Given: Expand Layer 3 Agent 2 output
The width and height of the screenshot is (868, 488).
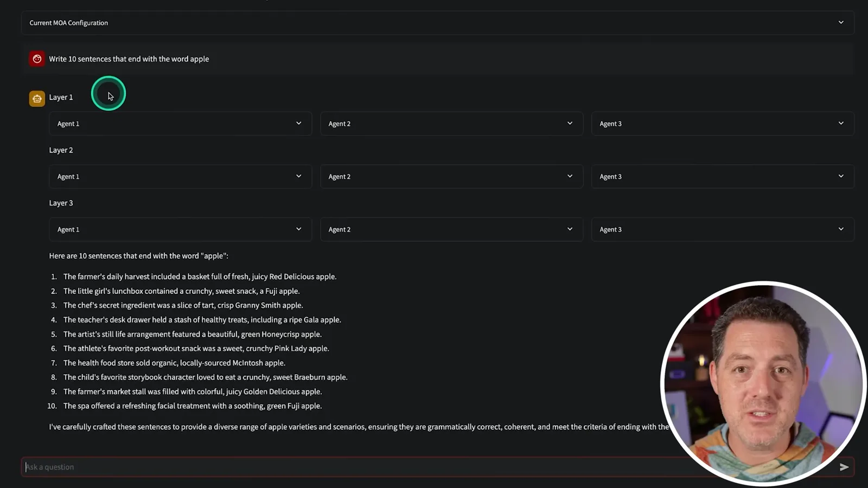Looking at the screenshot, I should (x=451, y=229).
